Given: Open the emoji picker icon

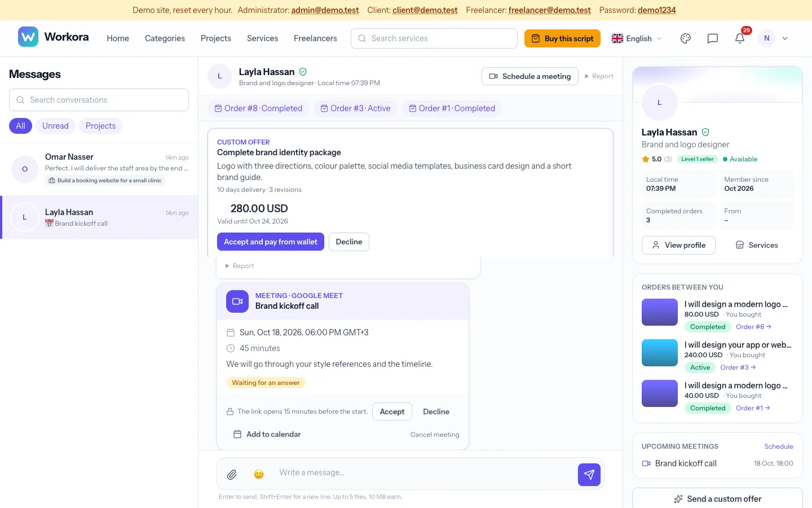Looking at the screenshot, I should tap(259, 475).
